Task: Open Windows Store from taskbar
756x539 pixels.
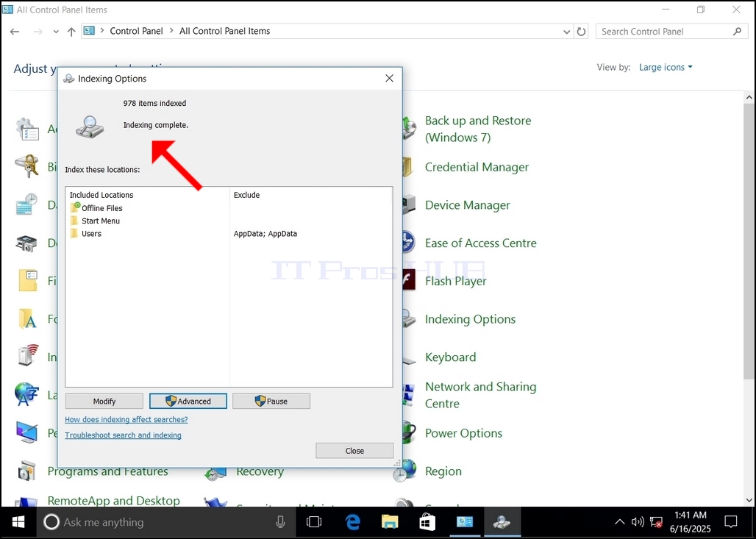Action: point(427,521)
